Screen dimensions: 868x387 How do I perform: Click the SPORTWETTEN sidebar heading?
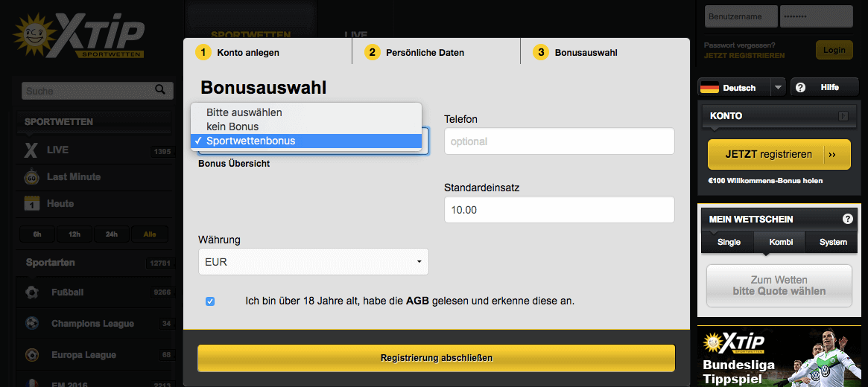tap(59, 121)
